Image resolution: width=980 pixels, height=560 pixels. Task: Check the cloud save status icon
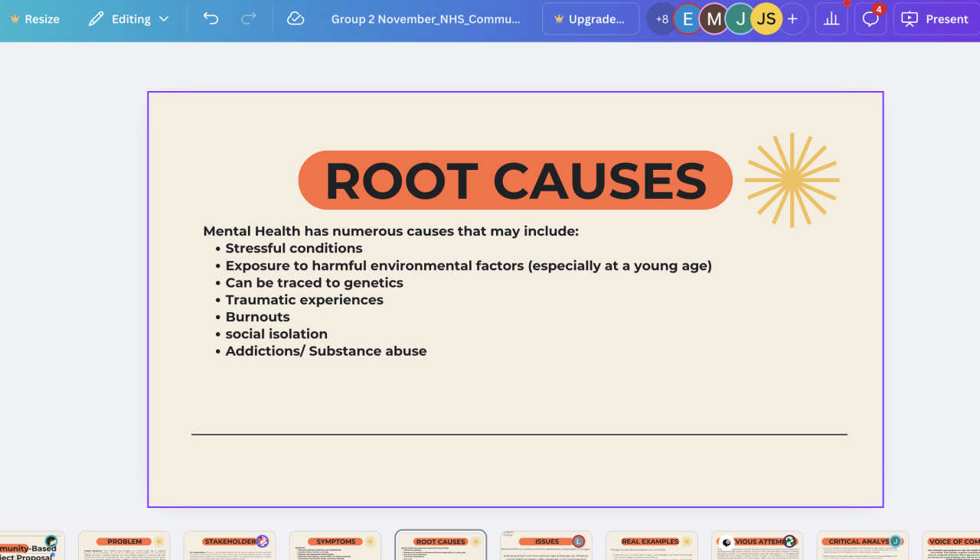click(296, 19)
